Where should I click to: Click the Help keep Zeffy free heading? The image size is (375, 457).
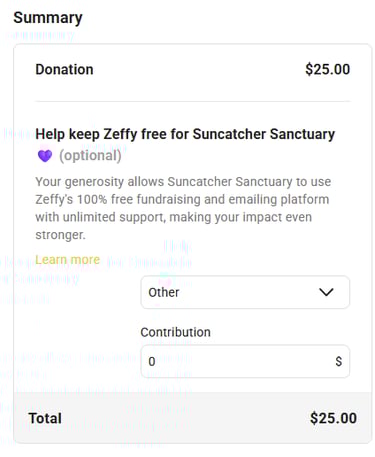tap(185, 134)
